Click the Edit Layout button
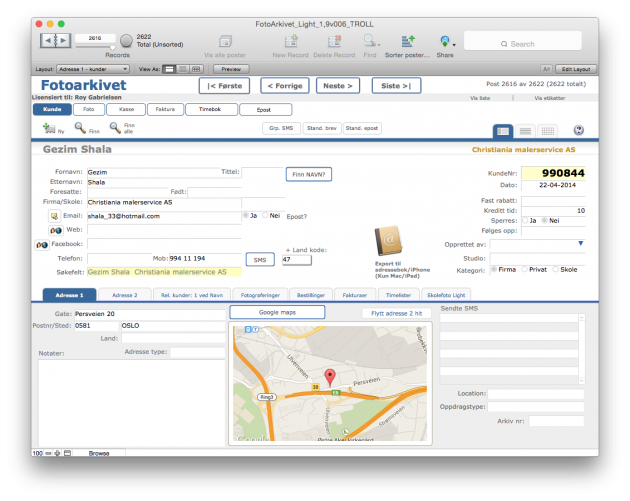This screenshot has width=630, height=501. 575,69
